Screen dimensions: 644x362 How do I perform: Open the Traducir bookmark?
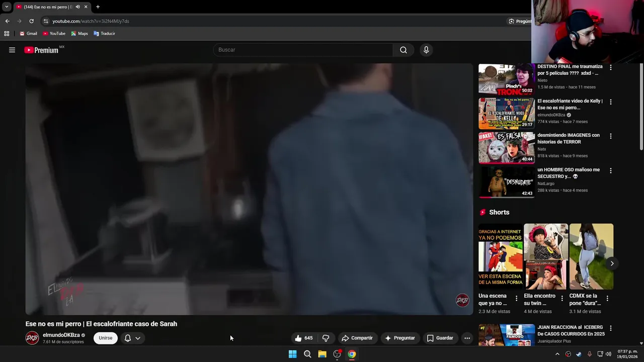104,34
